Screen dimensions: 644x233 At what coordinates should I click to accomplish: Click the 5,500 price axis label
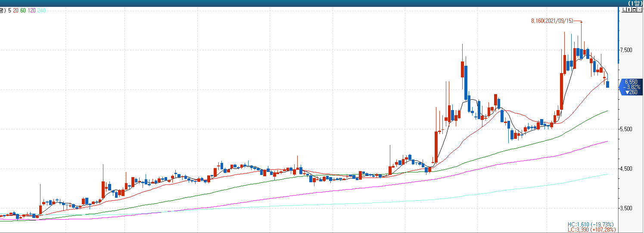point(625,129)
